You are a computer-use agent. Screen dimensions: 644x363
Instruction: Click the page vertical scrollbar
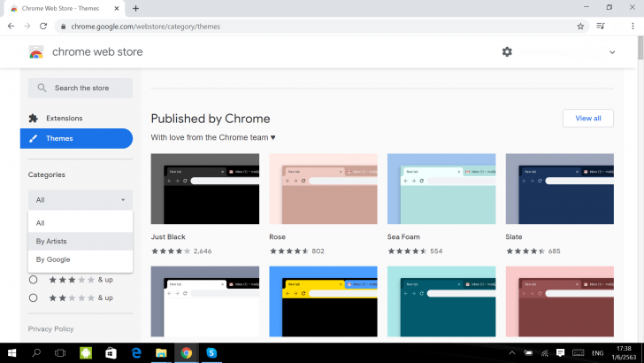coord(640,48)
